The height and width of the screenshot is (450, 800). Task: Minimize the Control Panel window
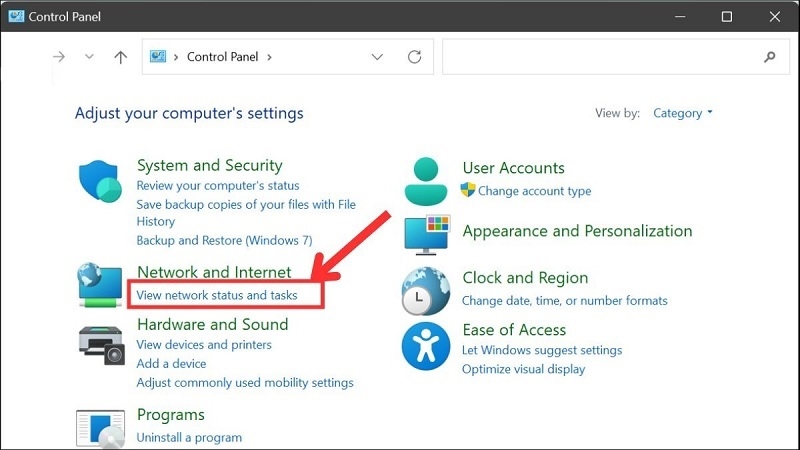(x=680, y=16)
